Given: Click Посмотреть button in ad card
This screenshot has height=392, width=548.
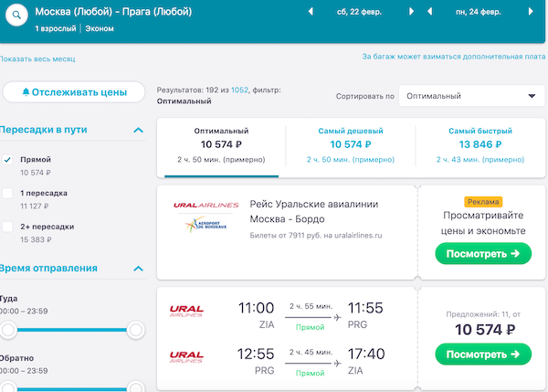Looking at the screenshot, I should tap(483, 253).
